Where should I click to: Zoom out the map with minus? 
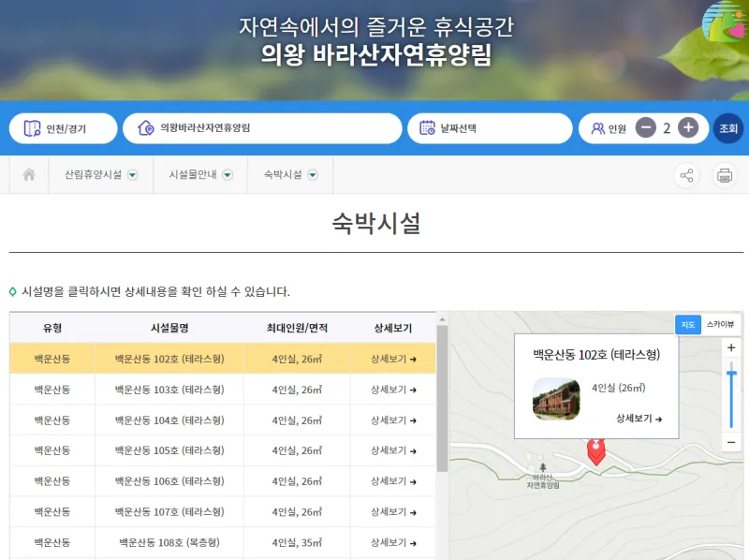731,442
